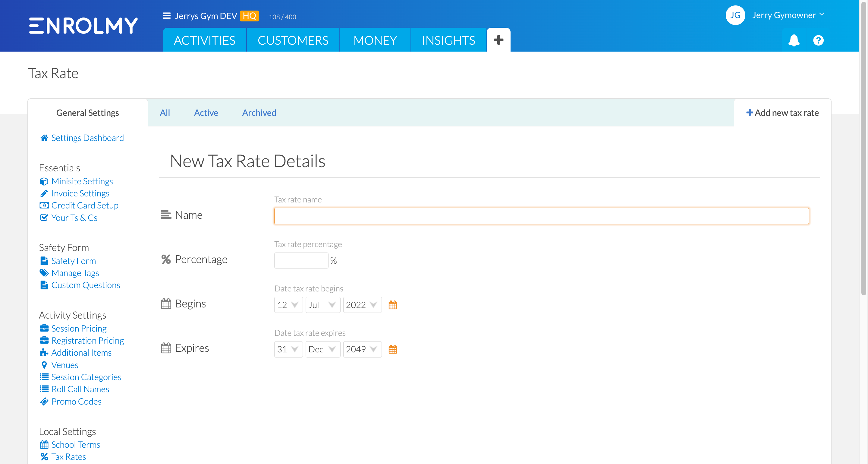Open the notifications bell
The height and width of the screenshot is (464, 868).
794,40
